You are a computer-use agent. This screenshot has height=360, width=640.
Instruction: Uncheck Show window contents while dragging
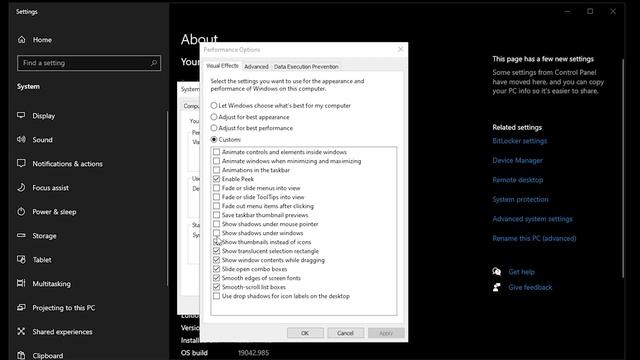tap(216, 260)
